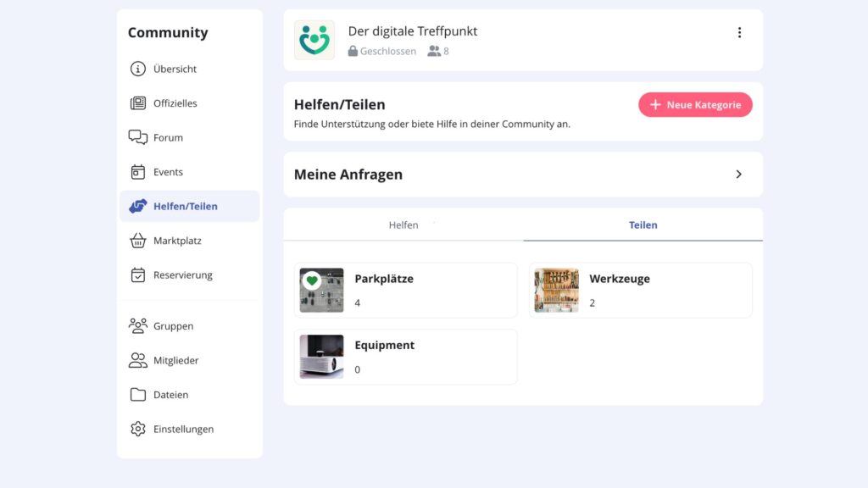Click the members count next to Geschlossen

[438, 51]
